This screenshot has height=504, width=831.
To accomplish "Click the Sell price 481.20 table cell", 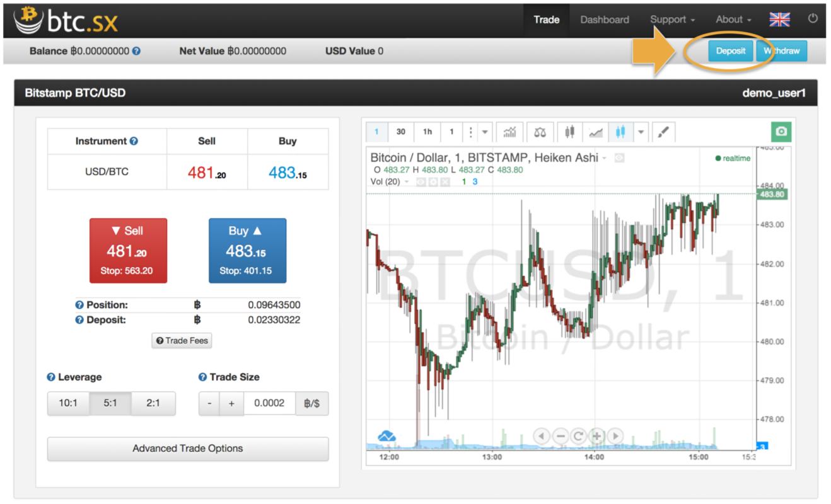I will pos(207,172).
